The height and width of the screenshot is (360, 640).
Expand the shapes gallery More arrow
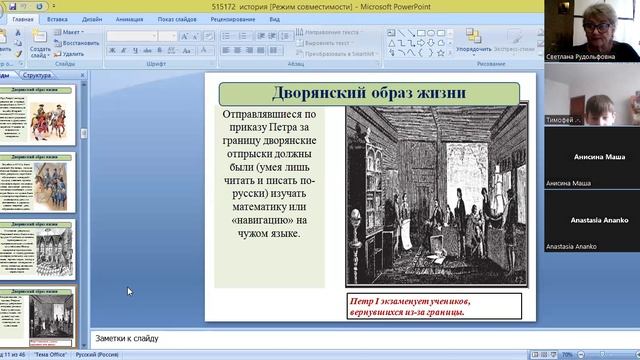coord(450,53)
